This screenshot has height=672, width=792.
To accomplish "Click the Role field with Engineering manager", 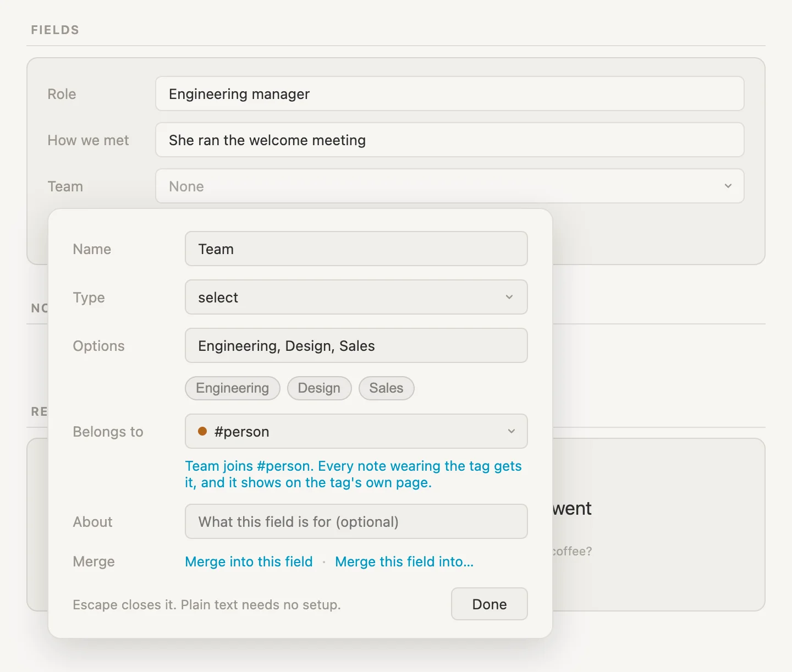I will click(449, 93).
